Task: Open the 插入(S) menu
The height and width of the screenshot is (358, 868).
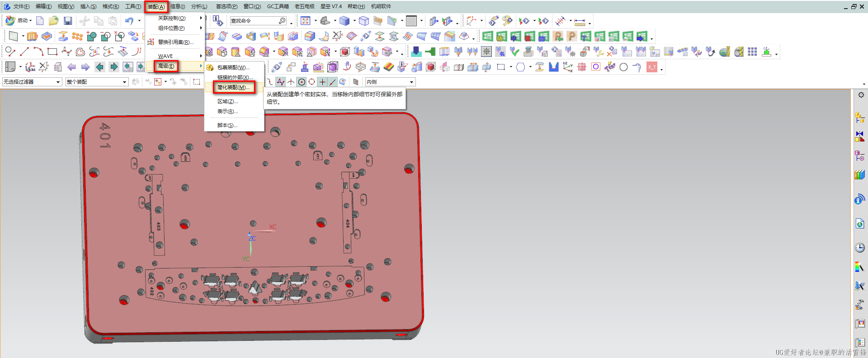Action: click(x=88, y=6)
